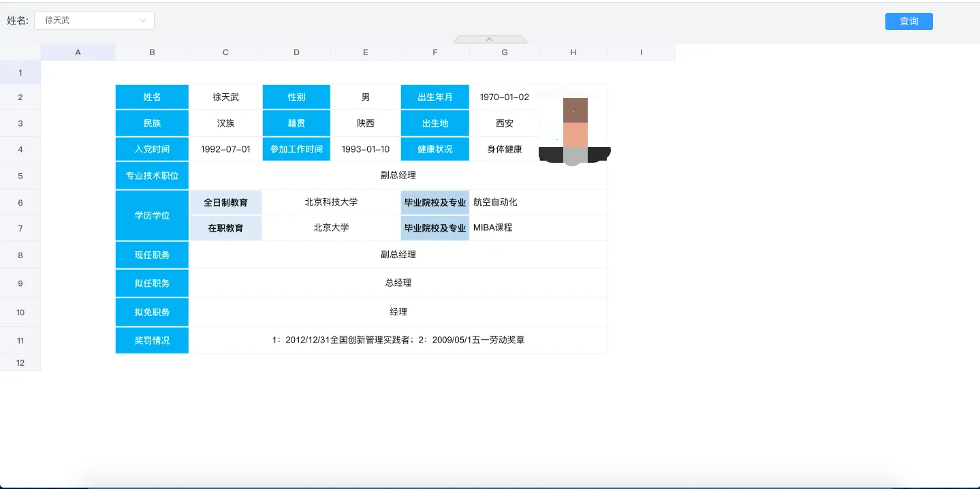This screenshot has width=980, height=489.
Task: Select row 5 header
Action: (x=20, y=176)
